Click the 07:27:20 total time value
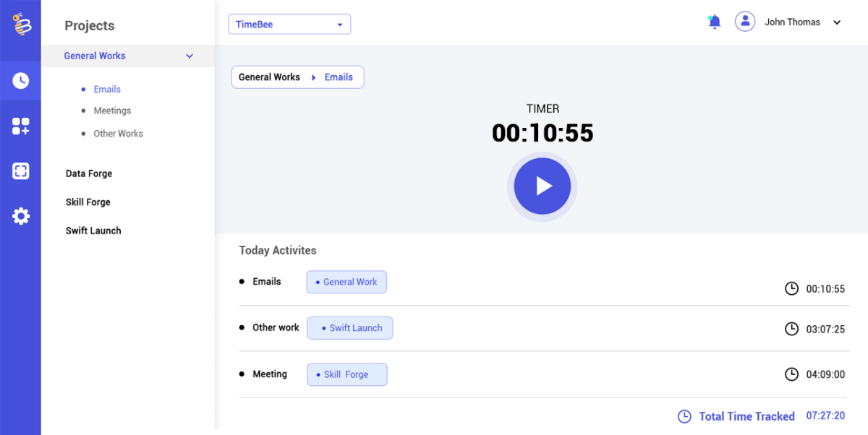868x435 pixels. (x=825, y=416)
